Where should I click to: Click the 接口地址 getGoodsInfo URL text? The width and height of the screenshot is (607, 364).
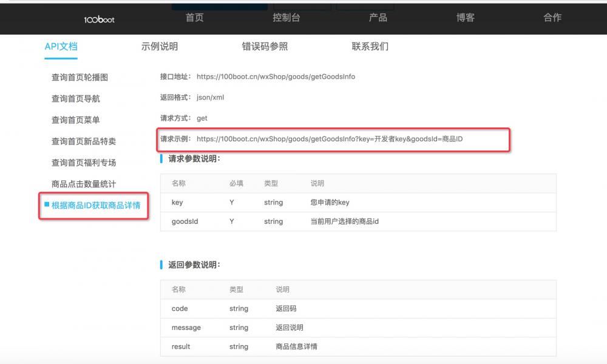coord(276,76)
